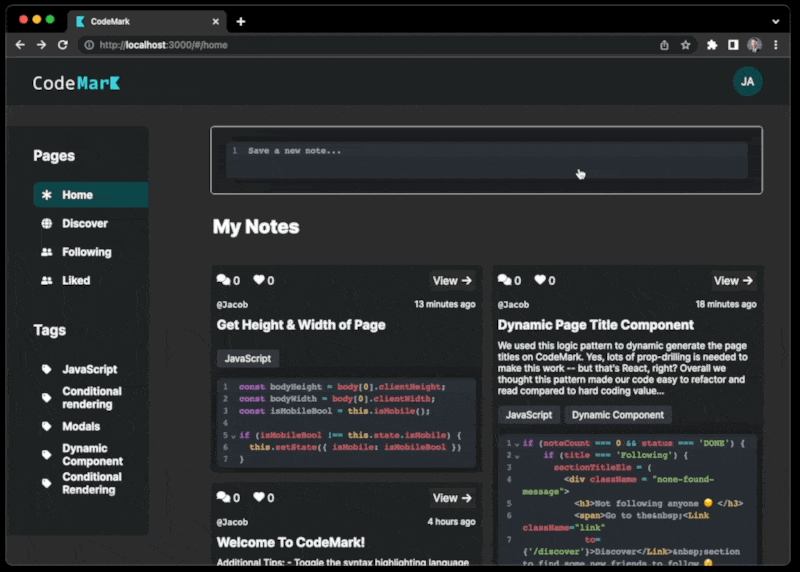
Task: Go back with the browser back arrow
Action: tap(20, 45)
